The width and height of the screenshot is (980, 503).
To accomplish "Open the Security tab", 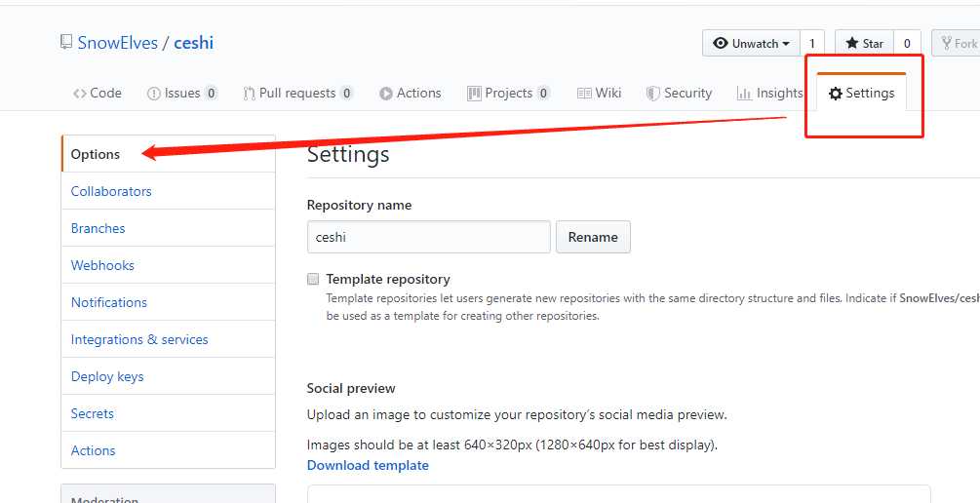I will 679,94.
